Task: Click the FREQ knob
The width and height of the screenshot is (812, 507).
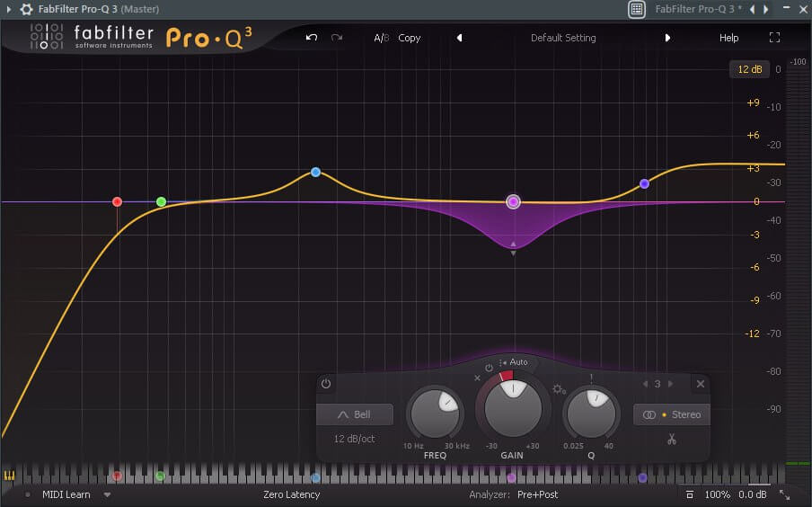Action: [x=435, y=414]
